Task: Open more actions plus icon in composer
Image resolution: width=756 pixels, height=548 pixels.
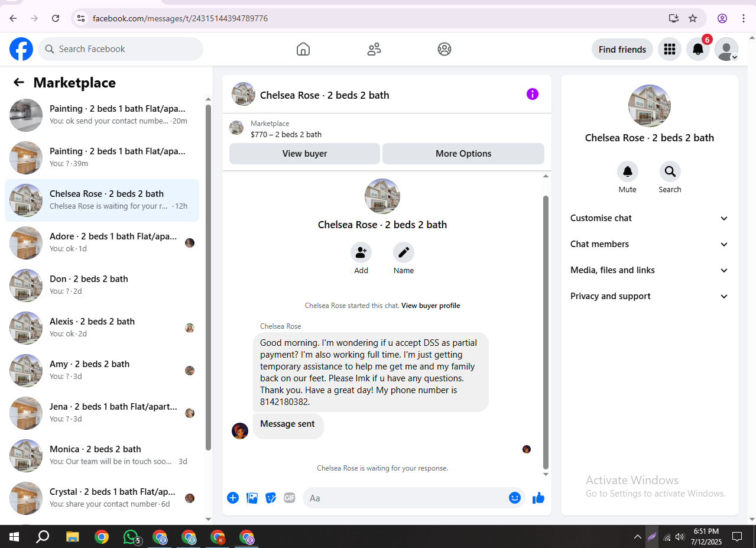Action: click(233, 498)
